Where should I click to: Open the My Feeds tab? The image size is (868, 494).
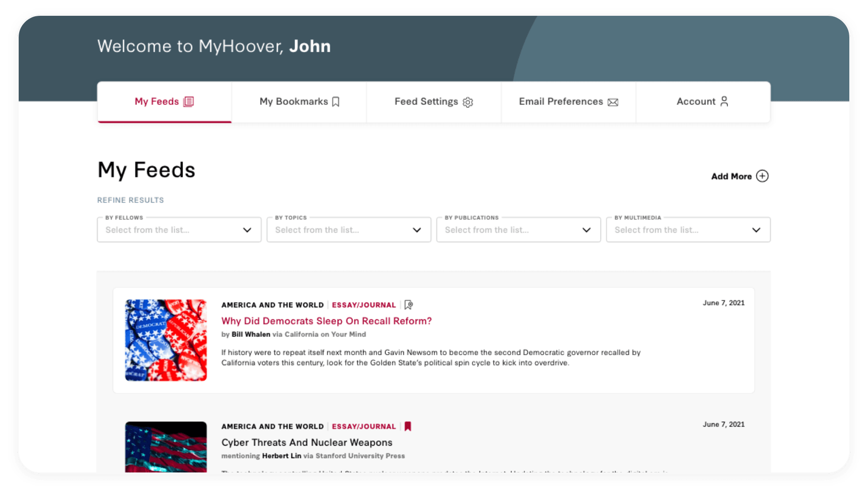click(x=164, y=101)
